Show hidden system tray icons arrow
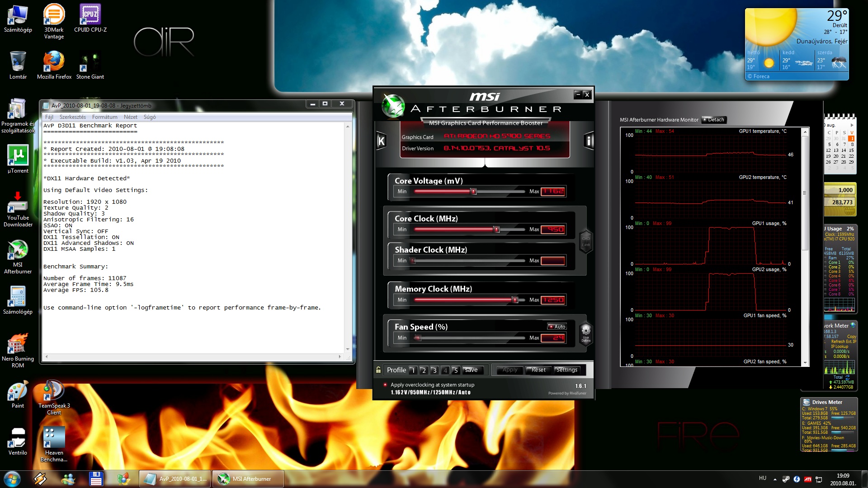The image size is (868, 488). 775,479
